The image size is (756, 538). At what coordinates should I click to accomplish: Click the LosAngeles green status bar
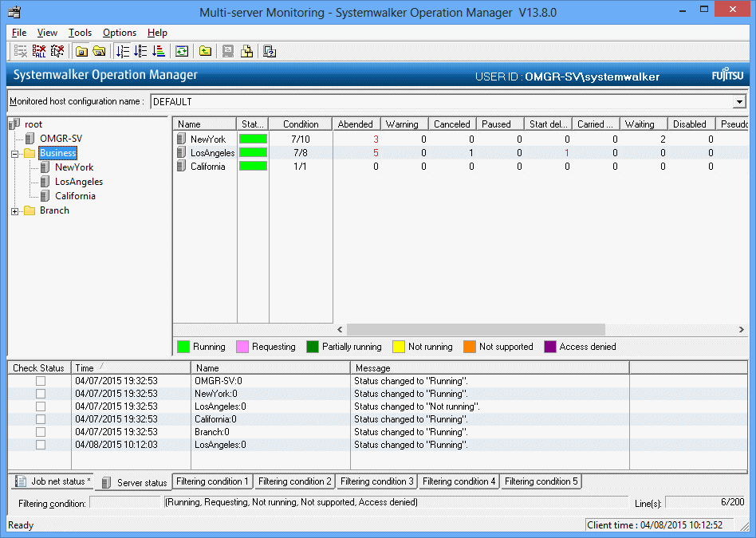[253, 152]
